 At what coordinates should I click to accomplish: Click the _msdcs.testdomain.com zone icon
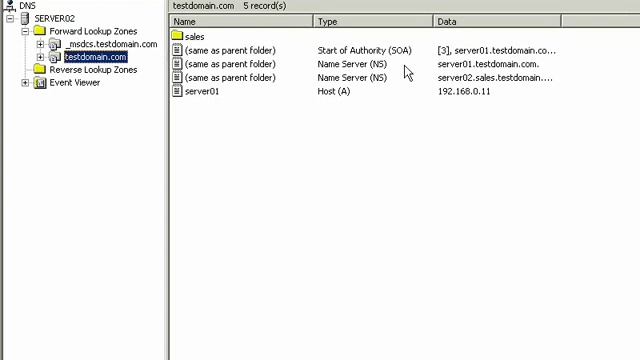55,44
